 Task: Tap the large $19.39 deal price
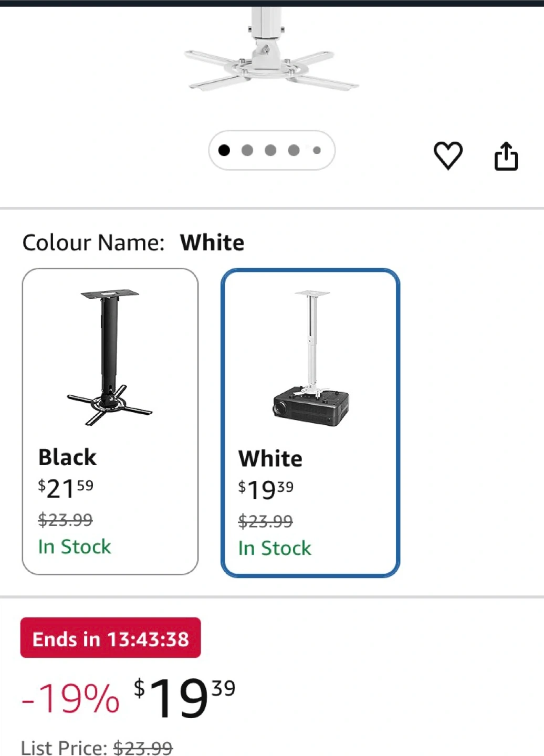point(184,697)
